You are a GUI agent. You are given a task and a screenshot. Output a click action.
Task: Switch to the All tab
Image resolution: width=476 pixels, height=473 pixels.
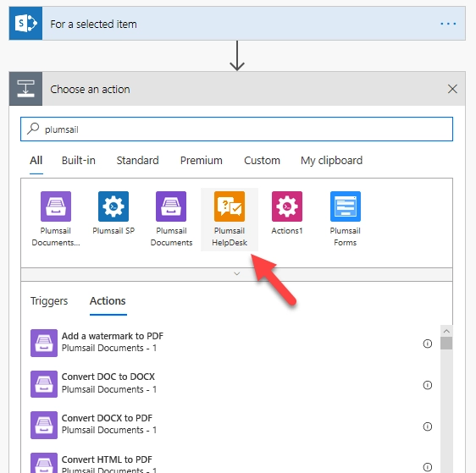coord(36,161)
